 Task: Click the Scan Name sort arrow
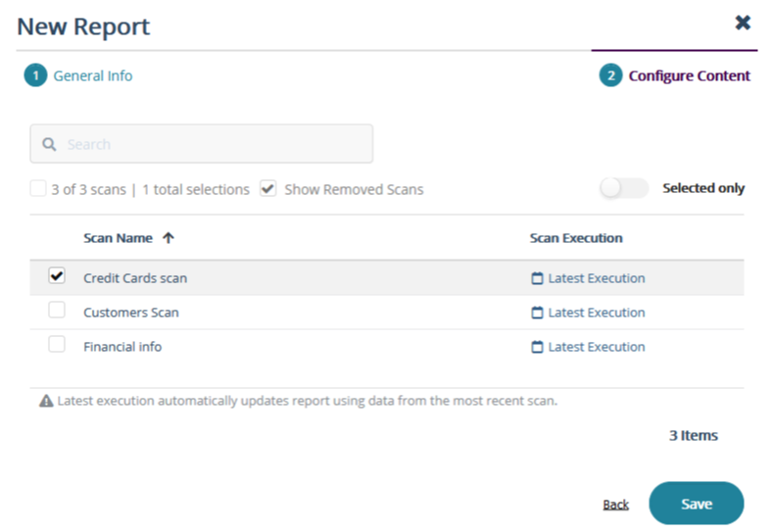169,238
